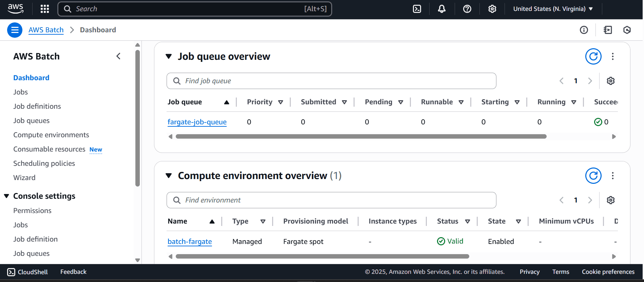
Task: Open the region selector dropdown
Action: (x=553, y=9)
